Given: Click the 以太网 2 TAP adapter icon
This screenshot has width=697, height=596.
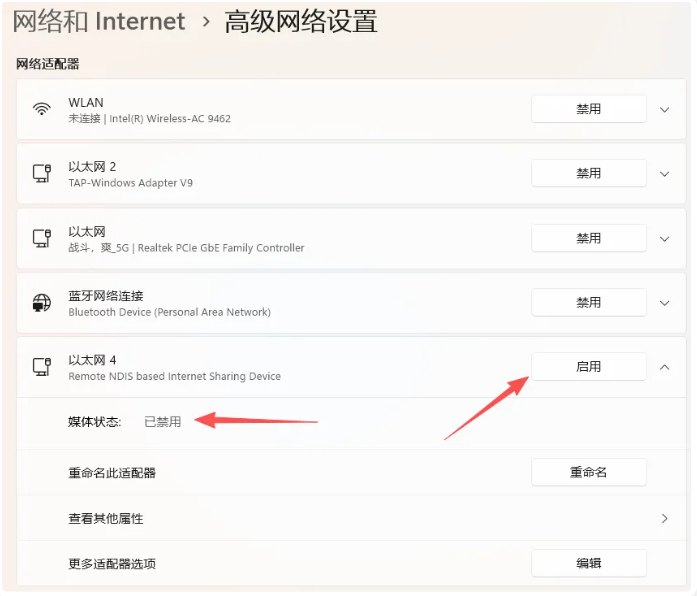Looking at the screenshot, I should click(42, 173).
